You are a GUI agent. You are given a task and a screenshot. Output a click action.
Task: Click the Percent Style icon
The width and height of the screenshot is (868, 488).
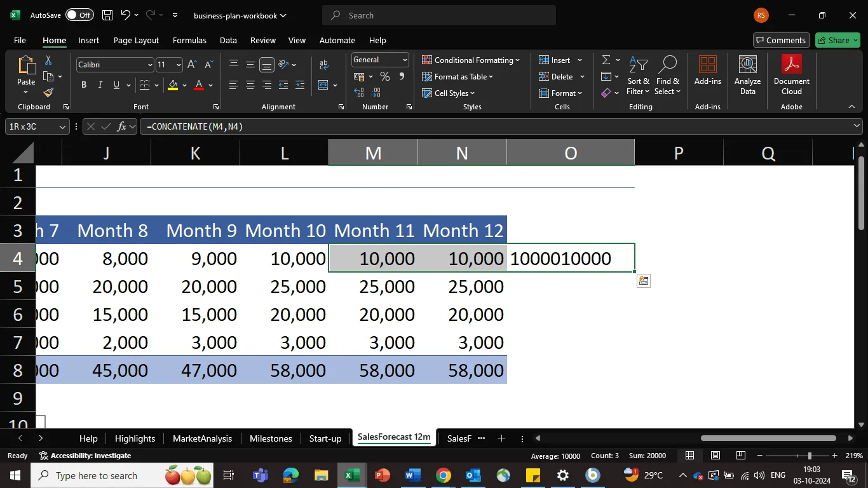385,77
